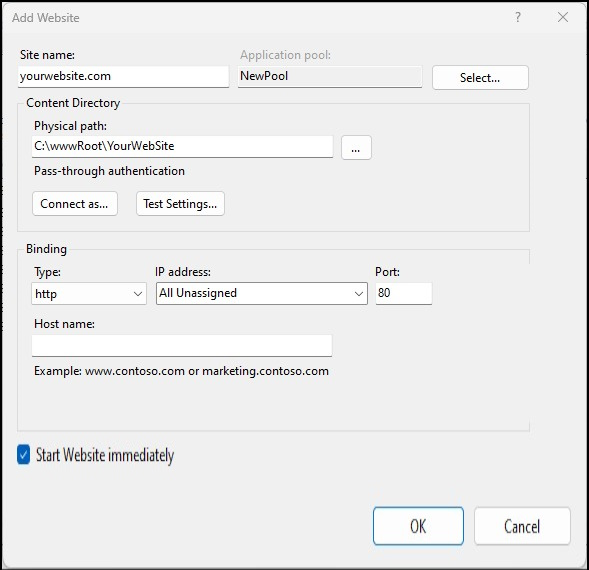Screen dimensions: 589x570
Task: Click the Start Website immediately label text
Action: 105,455
